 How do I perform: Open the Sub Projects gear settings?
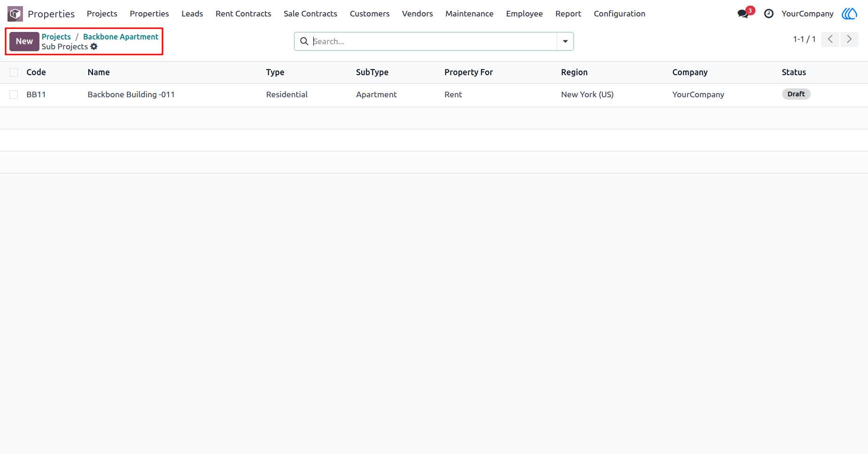coord(94,47)
